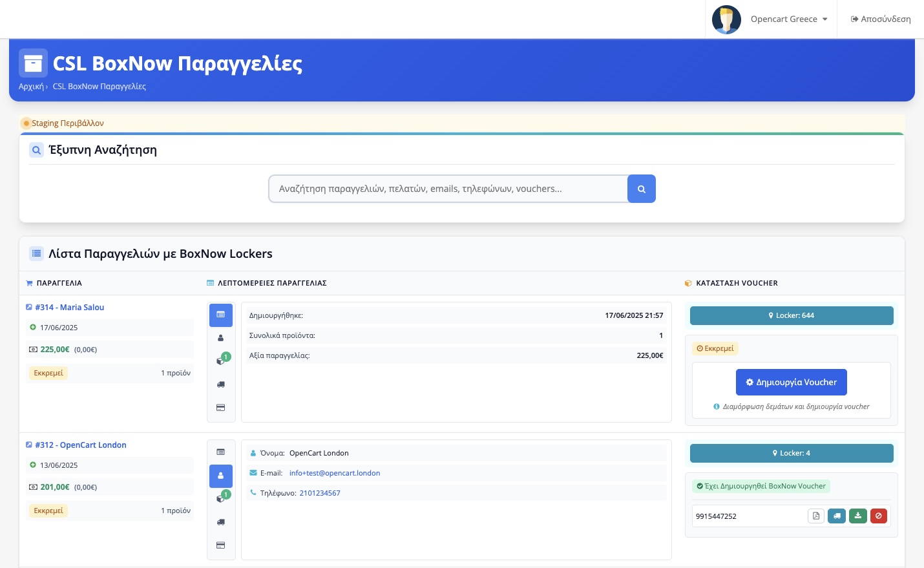Click the Αποσύνδεση logout link

[x=881, y=19]
